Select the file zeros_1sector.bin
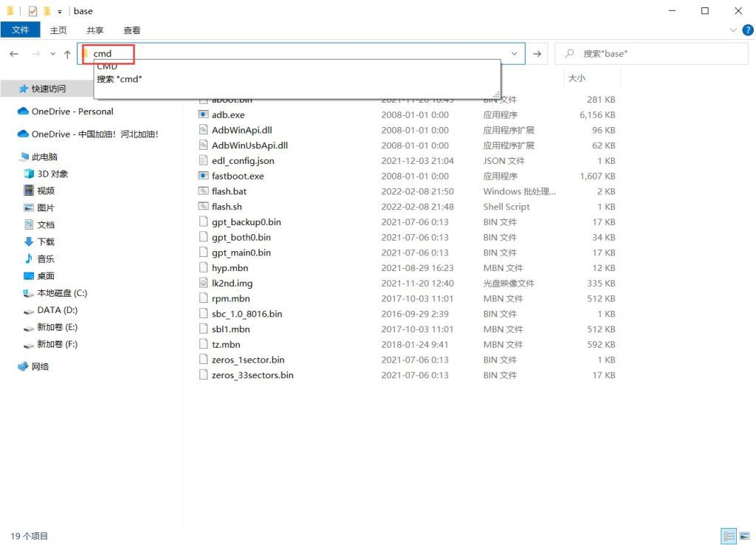Viewport: 756px width, 545px height. pos(248,360)
